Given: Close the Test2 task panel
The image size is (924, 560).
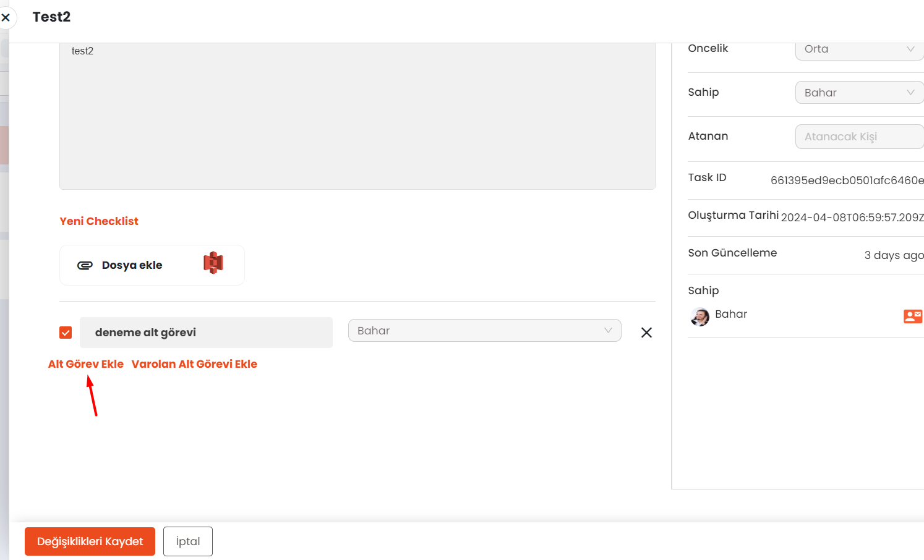Looking at the screenshot, I should [x=6, y=18].
